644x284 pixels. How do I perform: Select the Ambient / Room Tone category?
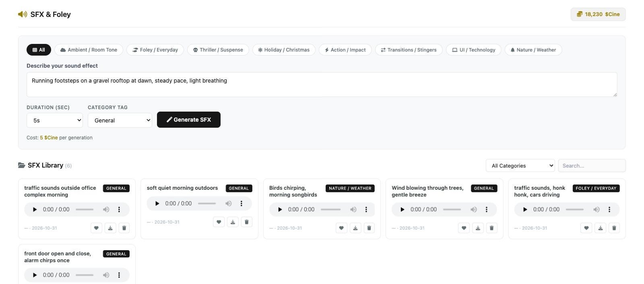click(89, 50)
